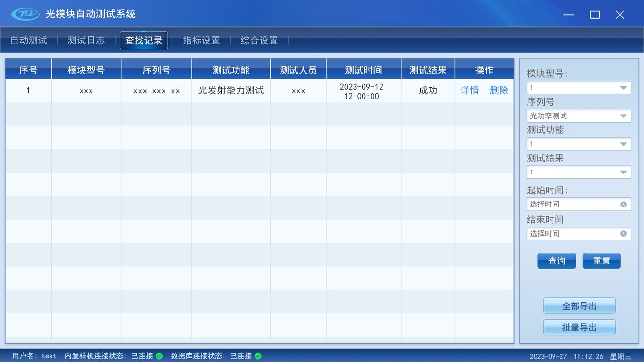Click the 712 logo in title bar
The width and height of the screenshot is (644, 362).
click(25, 14)
